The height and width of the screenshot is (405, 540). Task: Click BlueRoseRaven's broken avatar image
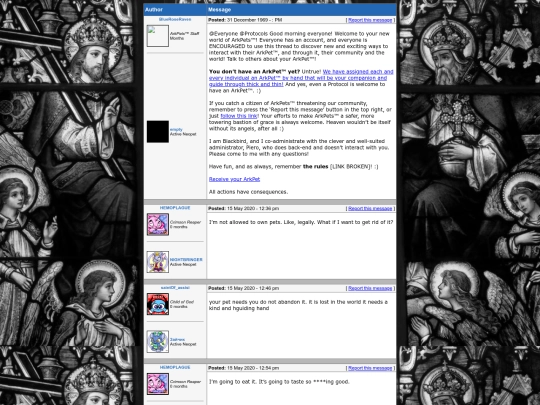coord(158,36)
